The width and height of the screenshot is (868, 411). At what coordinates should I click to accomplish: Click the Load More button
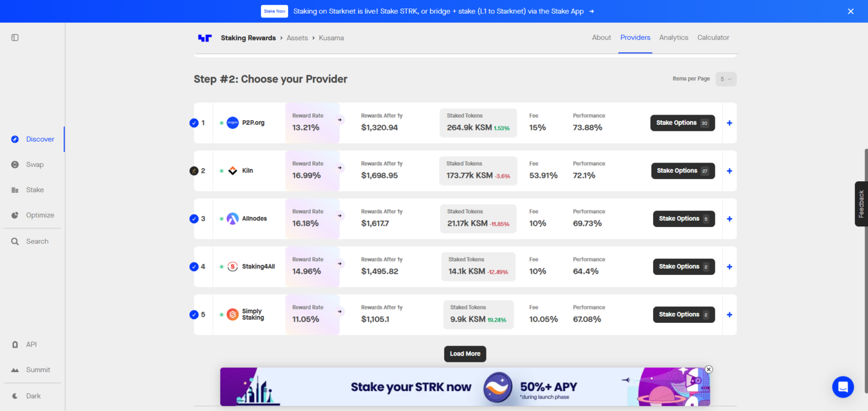pyautogui.click(x=465, y=353)
